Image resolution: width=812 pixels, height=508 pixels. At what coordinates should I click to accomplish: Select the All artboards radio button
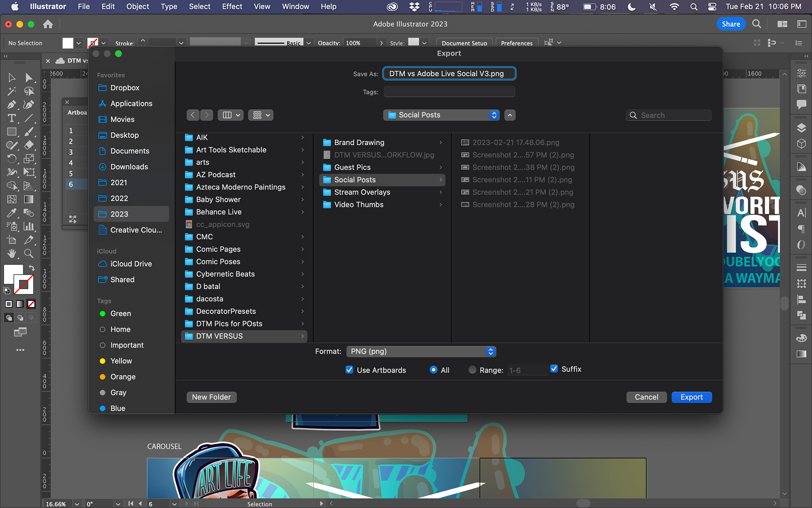click(433, 370)
